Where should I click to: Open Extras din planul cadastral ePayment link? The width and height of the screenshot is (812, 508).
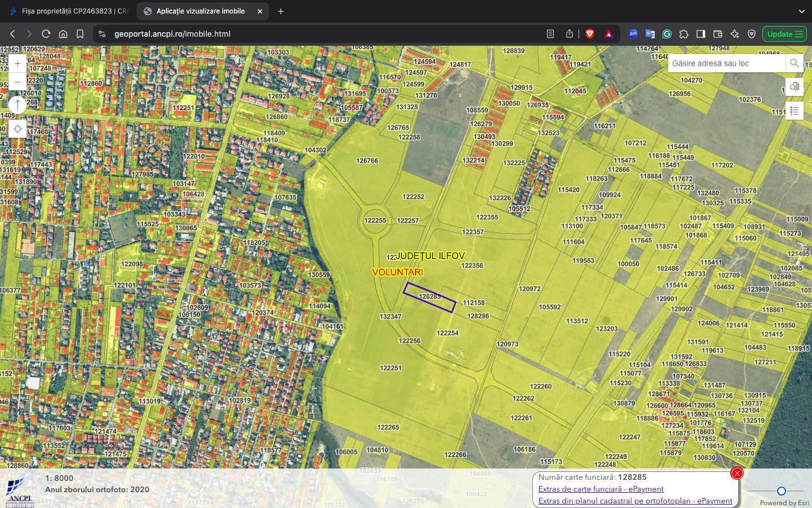tap(635, 501)
